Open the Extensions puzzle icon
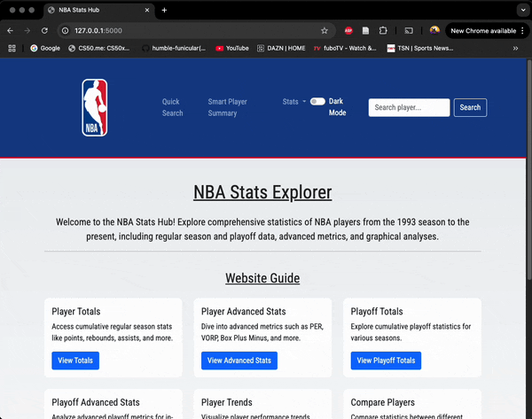This screenshot has height=419, width=532. click(x=383, y=31)
